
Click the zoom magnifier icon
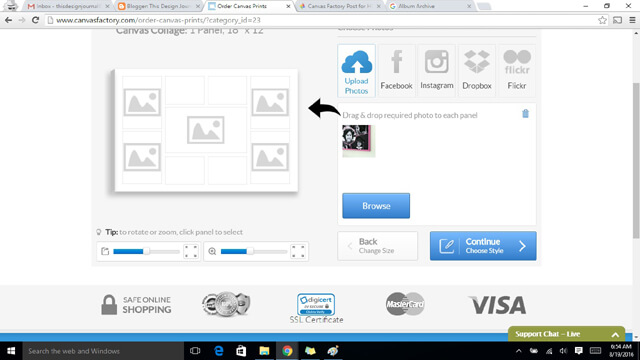click(x=212, y=251)
